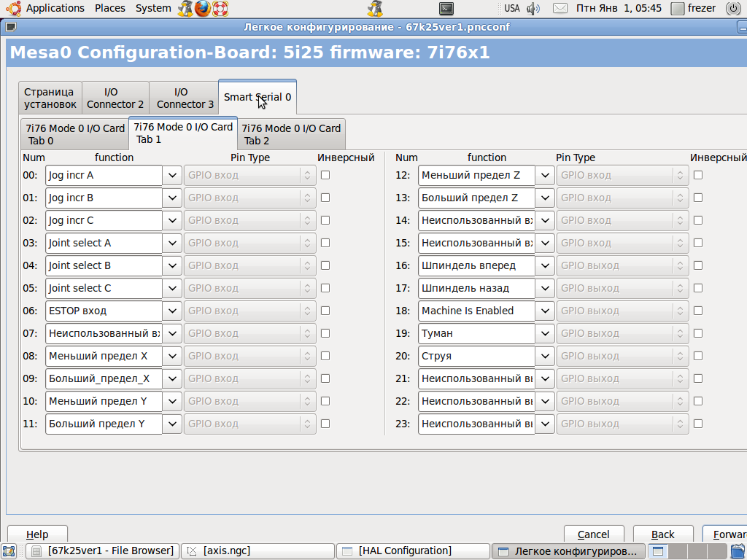Switch to axis.ngc taskbar window
The height and width of the screenshot is (560, 747).
pos(258,551)
